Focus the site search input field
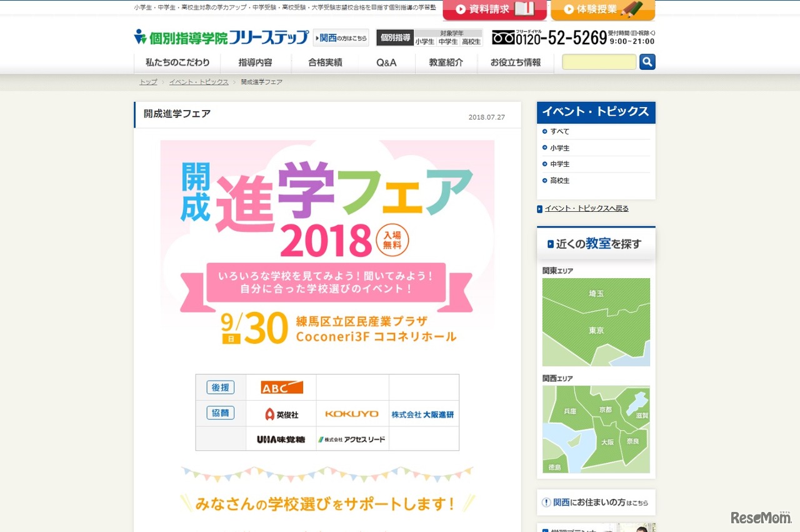This screenshot has height=532, width=800. pyautogui.click(x=599, y=62)
